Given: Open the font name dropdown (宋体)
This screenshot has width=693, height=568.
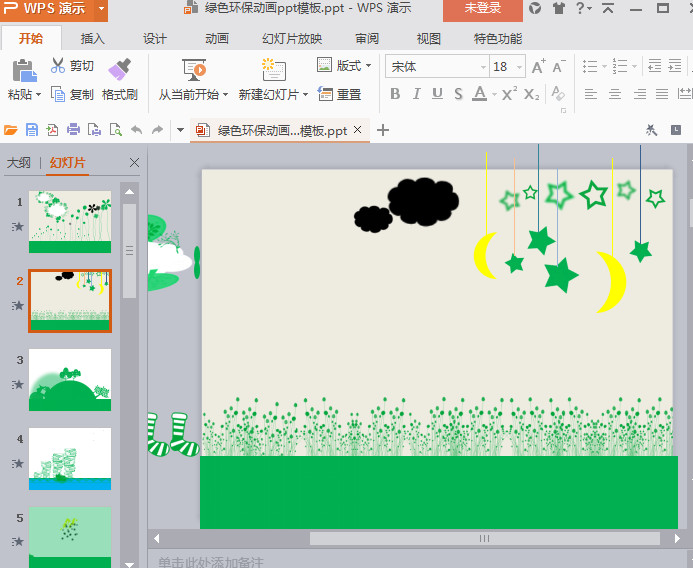Looking at the screenshot, I should click(483, 67).
